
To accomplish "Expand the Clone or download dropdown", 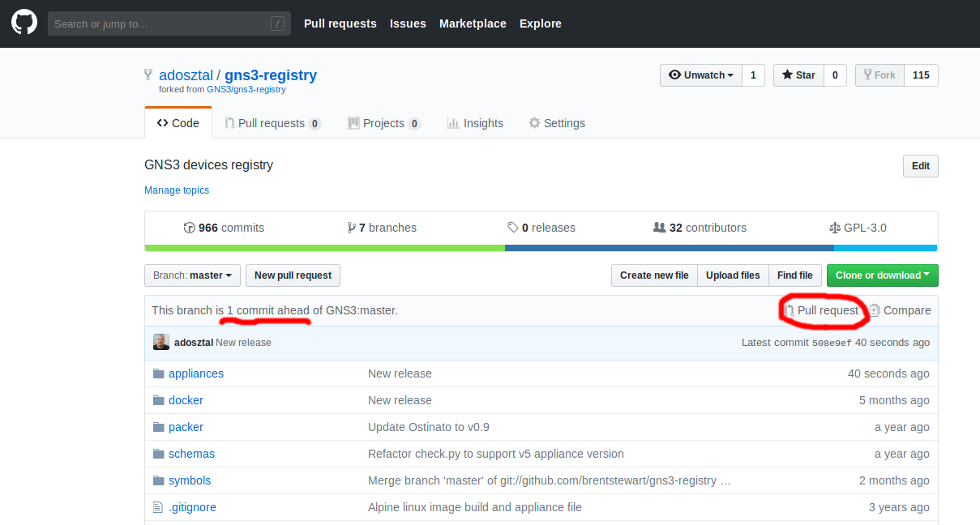I will tap(882, 275).
